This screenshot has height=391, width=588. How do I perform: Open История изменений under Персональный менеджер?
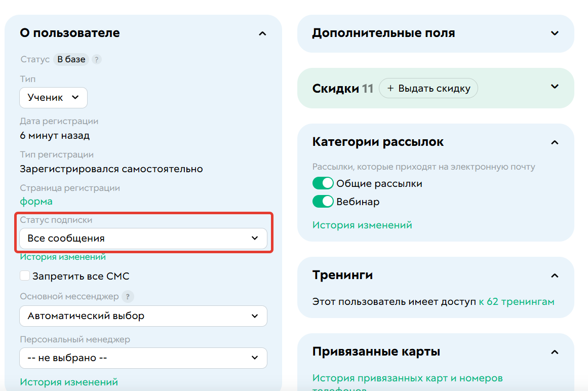tap(68, 382)
